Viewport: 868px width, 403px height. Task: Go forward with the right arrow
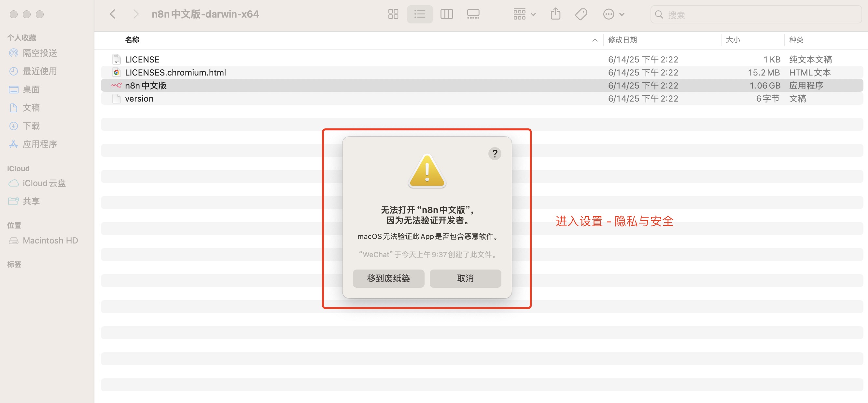135,14
